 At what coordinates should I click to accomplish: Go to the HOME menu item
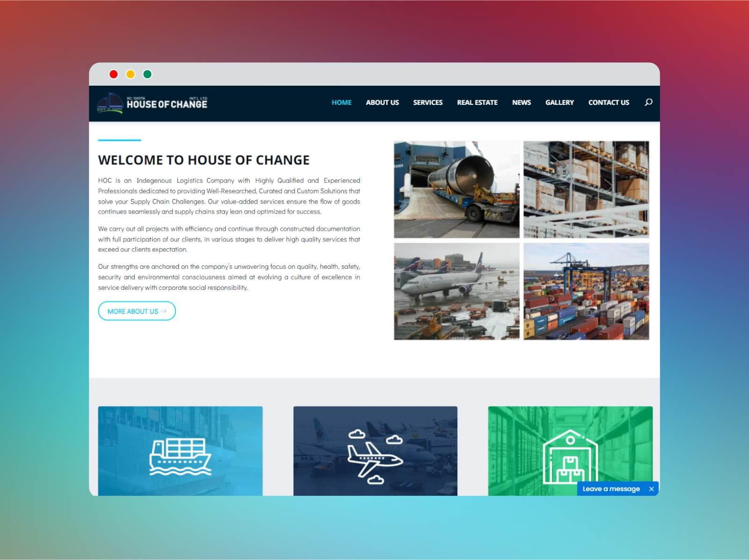pyautogui.click(x=342, y=103)
